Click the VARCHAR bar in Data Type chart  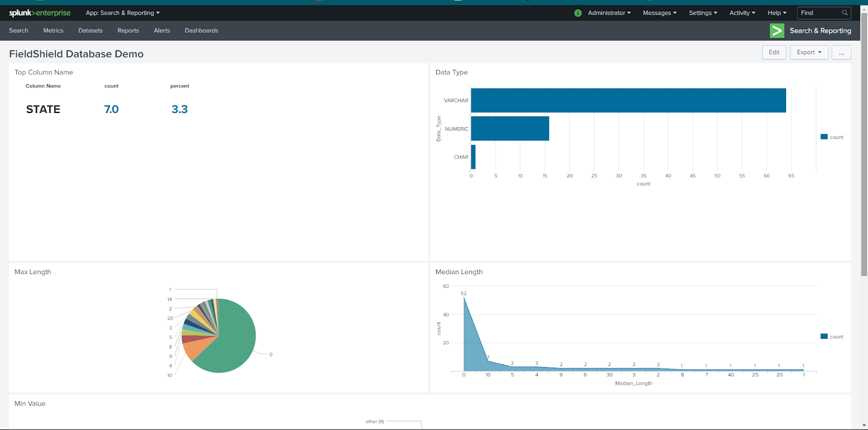(628, 100)
